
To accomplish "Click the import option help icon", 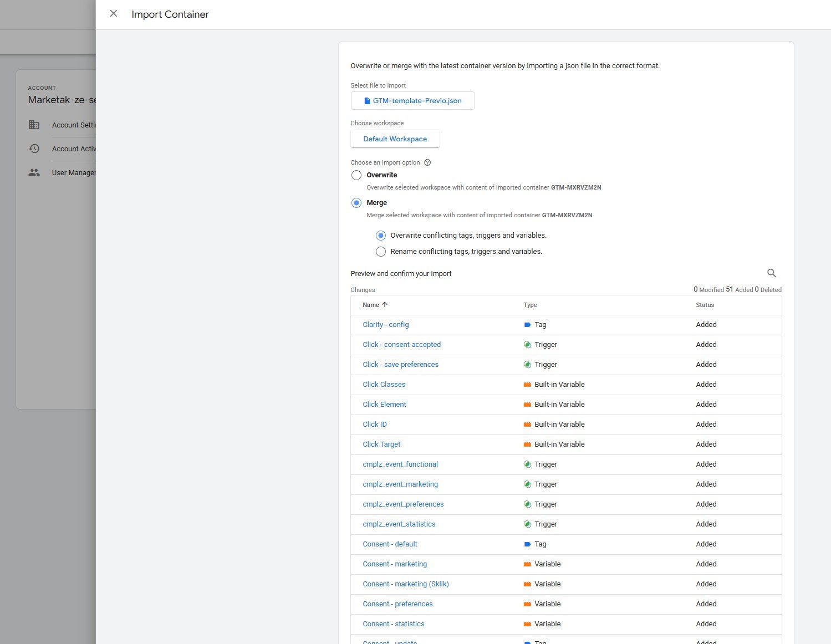I will tap(427, 163).
